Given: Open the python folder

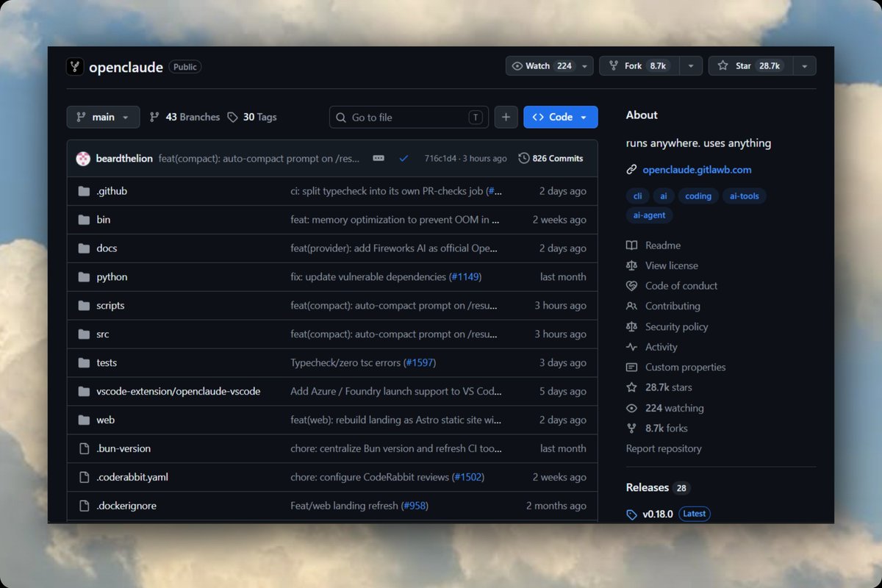Looking at the screenshot, I should [112, 277].
